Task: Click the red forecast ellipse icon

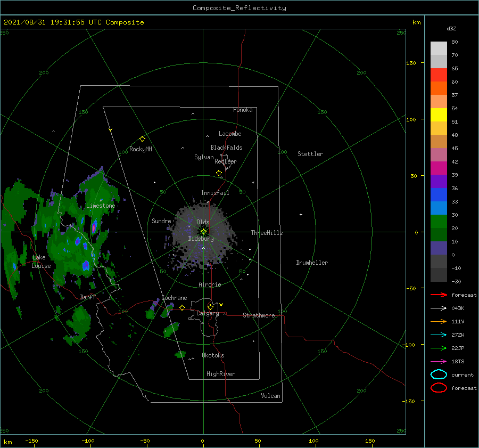Action: (439, 388)
